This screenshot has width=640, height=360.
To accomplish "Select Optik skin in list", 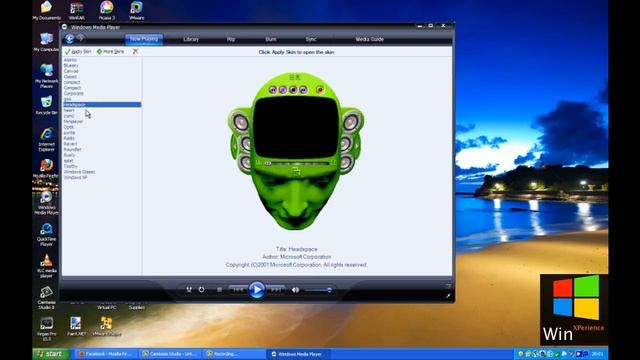I will (x=69, y=127).
